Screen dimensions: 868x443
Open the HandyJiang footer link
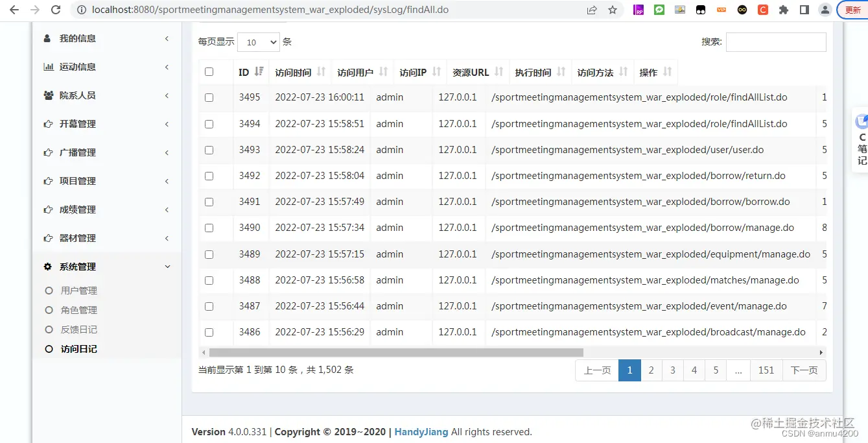[x=421, y=432]
